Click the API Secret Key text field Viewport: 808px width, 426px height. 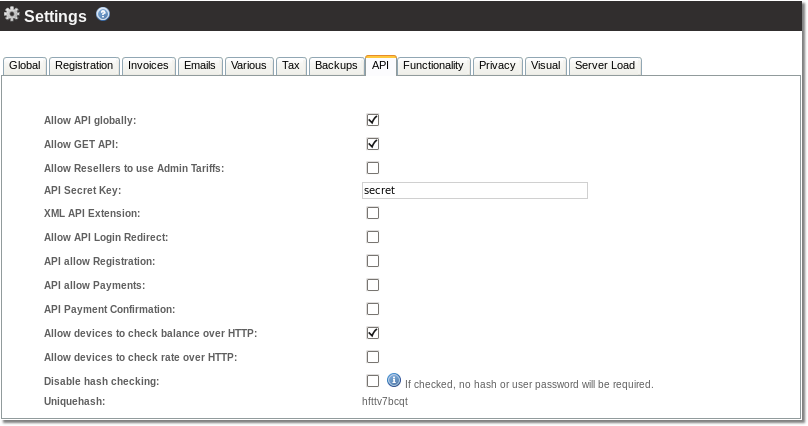pyautogui.click(x=474, y=190)
